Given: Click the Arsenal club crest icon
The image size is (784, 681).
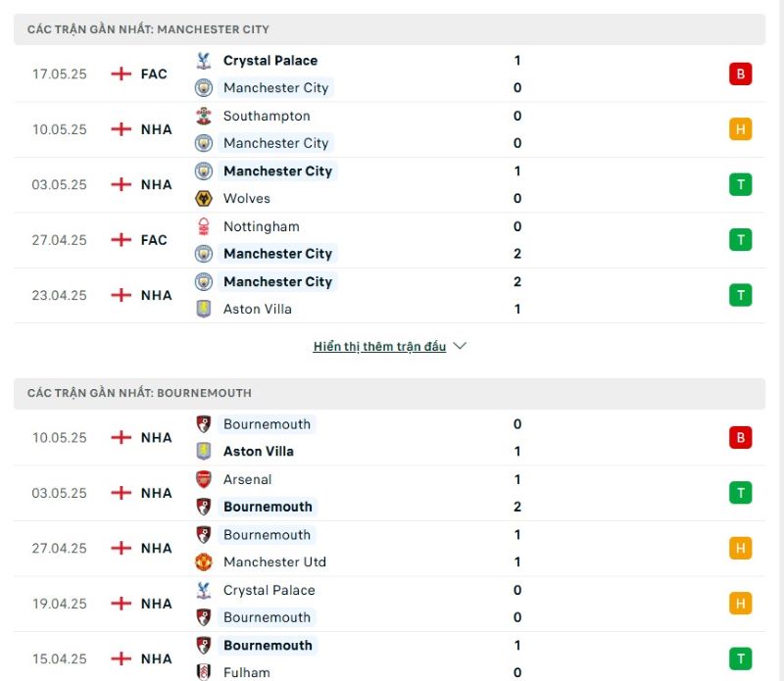Looking at the screenshot, I should [204, 479].
